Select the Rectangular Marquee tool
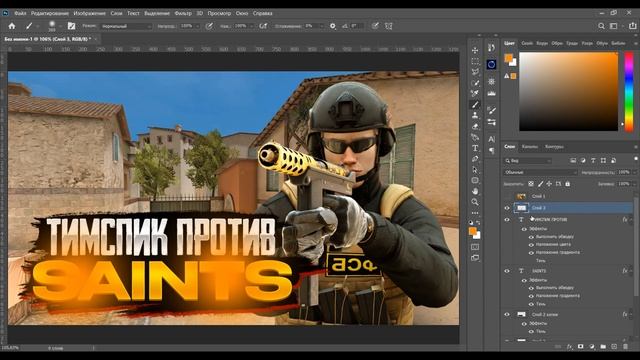Image resolution: width=640 pixels, height=360 pixels. tap(475, 61)
